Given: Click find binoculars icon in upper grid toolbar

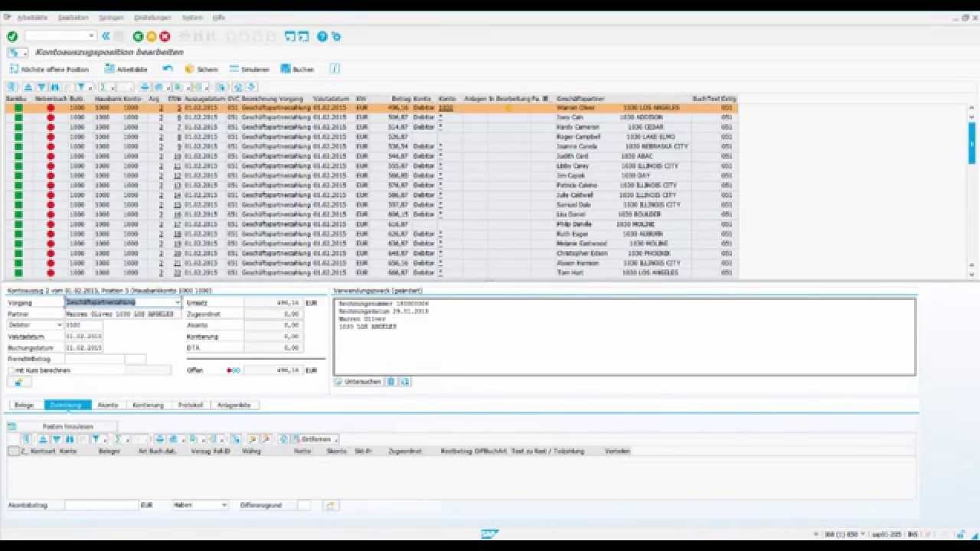Looking at the screenshot, I should point(55,87).
